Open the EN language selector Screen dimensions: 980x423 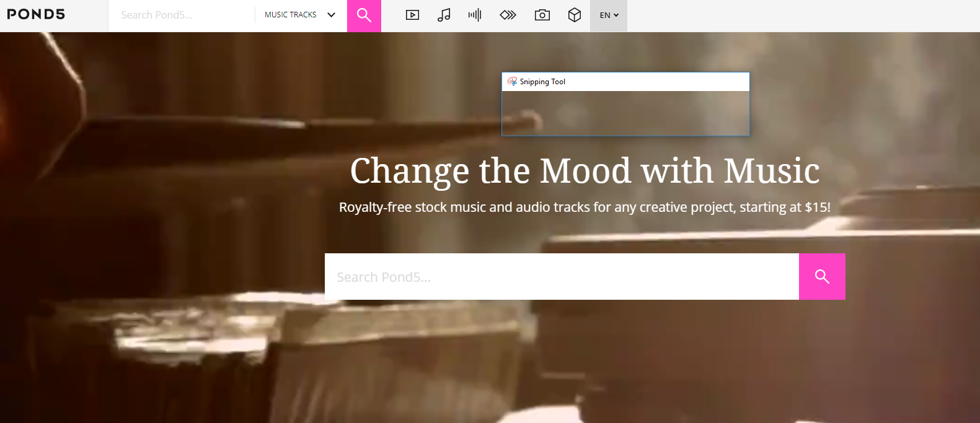(609, 15)
